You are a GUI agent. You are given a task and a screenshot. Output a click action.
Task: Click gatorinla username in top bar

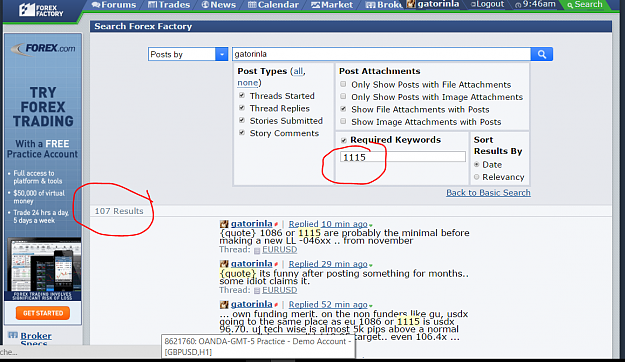click(438, 4)
